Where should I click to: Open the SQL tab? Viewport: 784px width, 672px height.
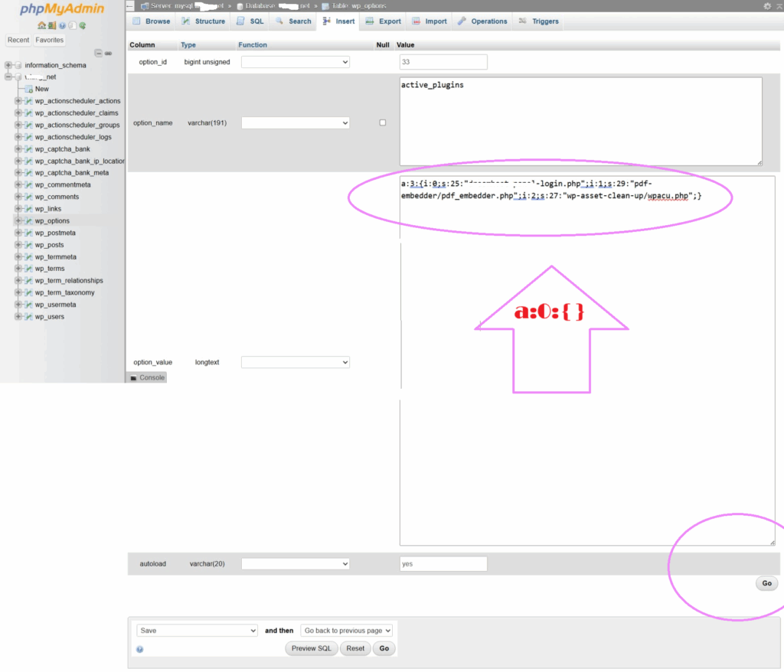pyautogui.click(x=250, y=21)
